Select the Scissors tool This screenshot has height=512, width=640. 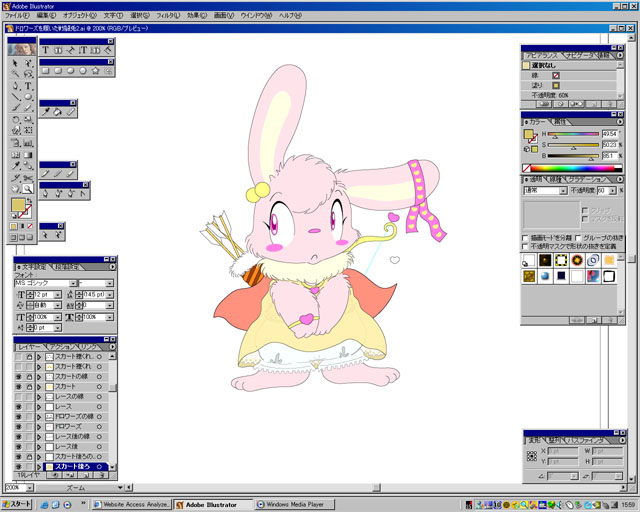pyautogui.click(x=28, y=178)
